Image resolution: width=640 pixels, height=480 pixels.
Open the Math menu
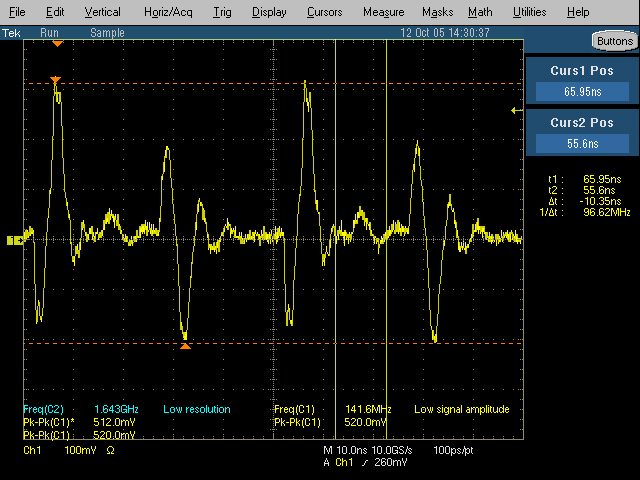480,12
